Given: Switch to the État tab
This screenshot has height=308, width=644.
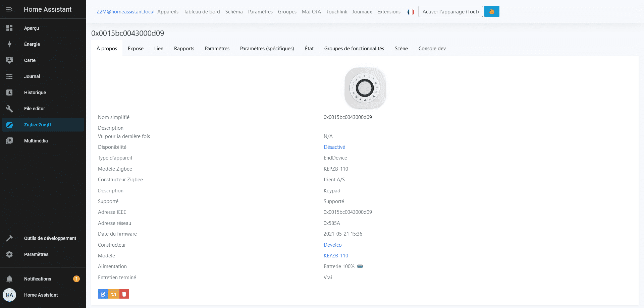Looking at the screenshot, I should click(x=309, y=49).
